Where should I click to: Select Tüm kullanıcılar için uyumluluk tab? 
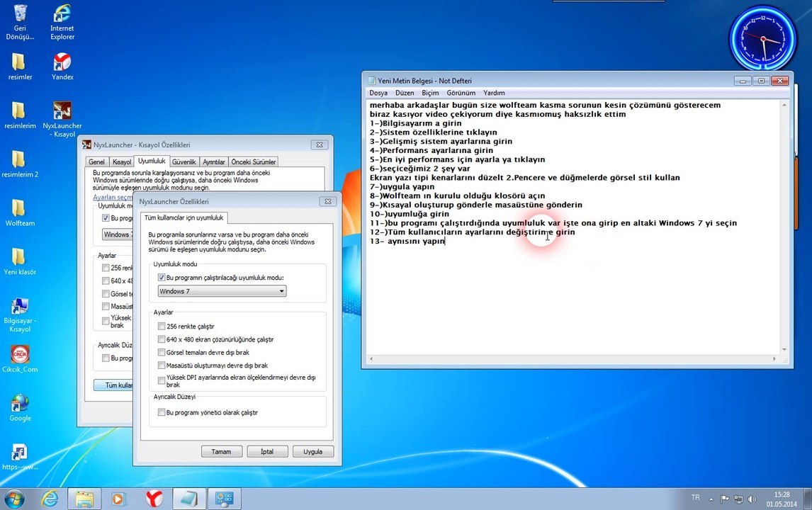pyautogui.click(x=184, y=217)
